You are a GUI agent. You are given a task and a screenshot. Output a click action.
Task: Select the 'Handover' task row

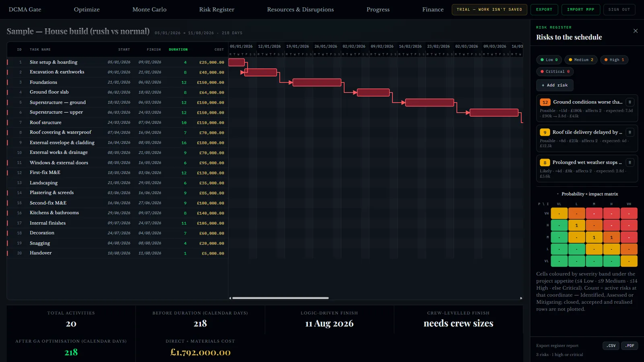pyautogui.click(x=118, y=253)
